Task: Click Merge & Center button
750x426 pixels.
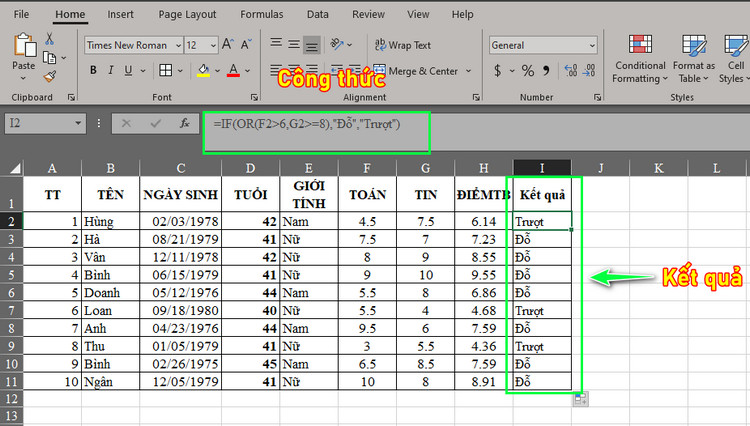Action: point(415,71)
